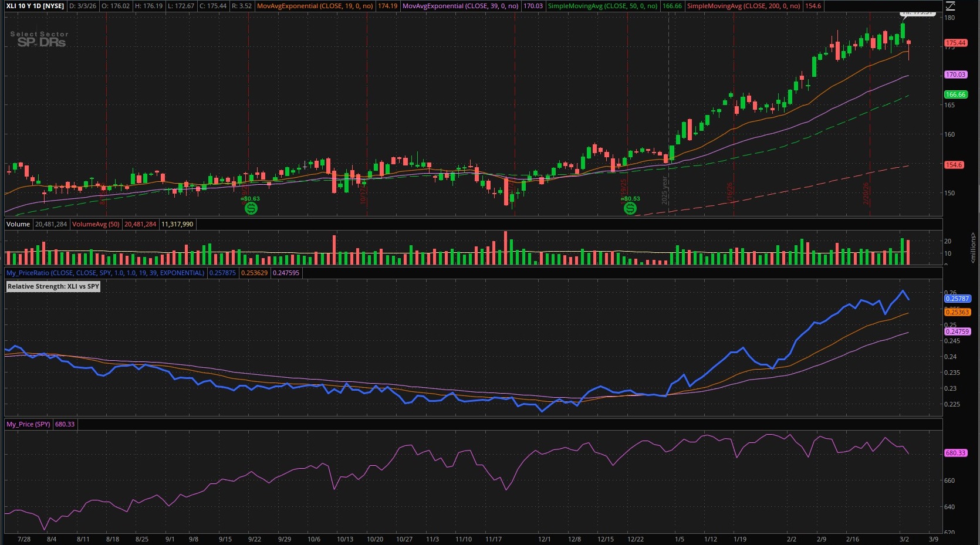Click the purple 170.03 price axis bubble
The width and height of the screenshot is (980, 545).
click(x=955, y=75)
